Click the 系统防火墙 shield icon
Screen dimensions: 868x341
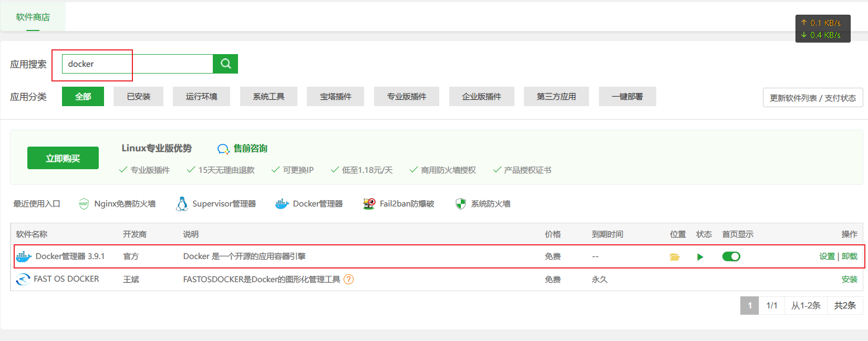(461, 204)
